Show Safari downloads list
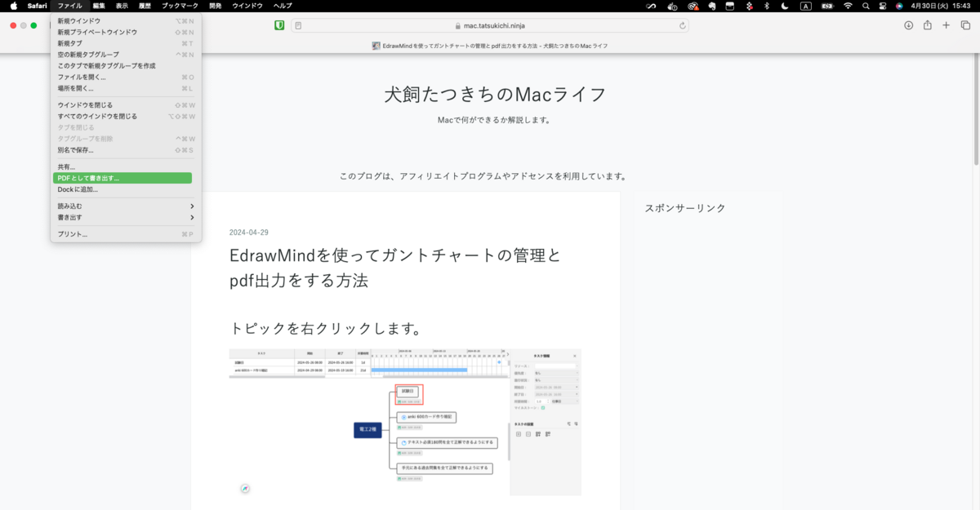Screen dimensions: 980x510 pyautogui.click(x=908, y=25)
